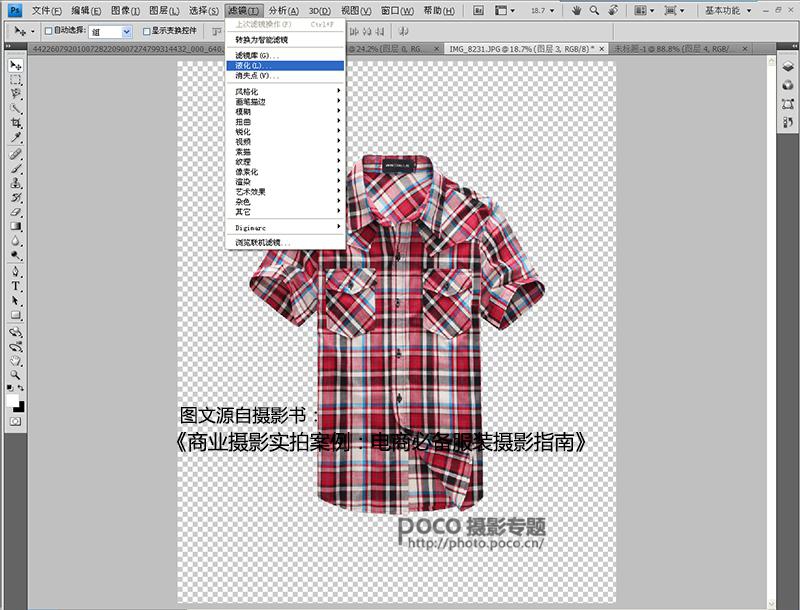The width and height of the screenshot is (800, 610).
Task: Enable the 自动选择 checkbox
Action: (x=46, y=31)
